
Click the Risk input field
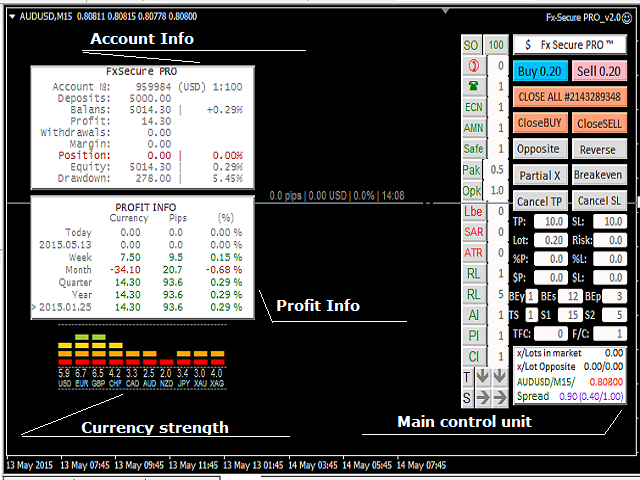click(x=610, y=240)
